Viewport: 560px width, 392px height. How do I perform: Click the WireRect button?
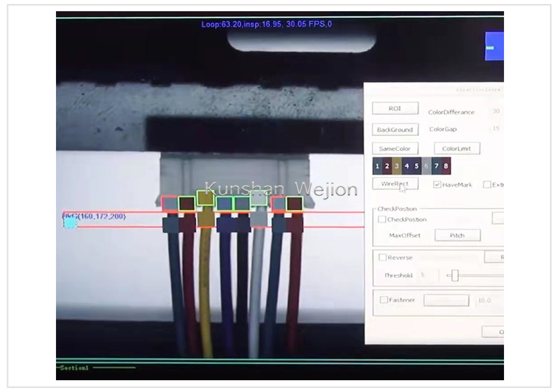tap(395, 184)
